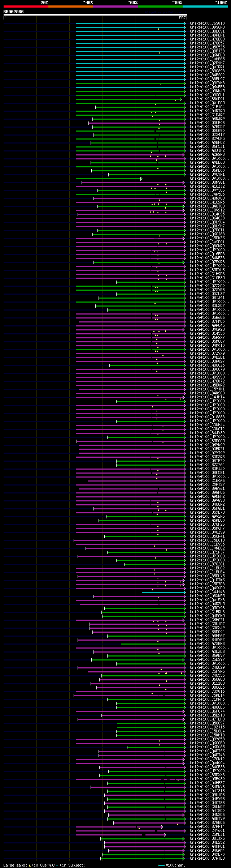Viewport: 231px width, 868px height.
Task: Select label UniRef100_C1MJQ2
Action: pos(207,115)
